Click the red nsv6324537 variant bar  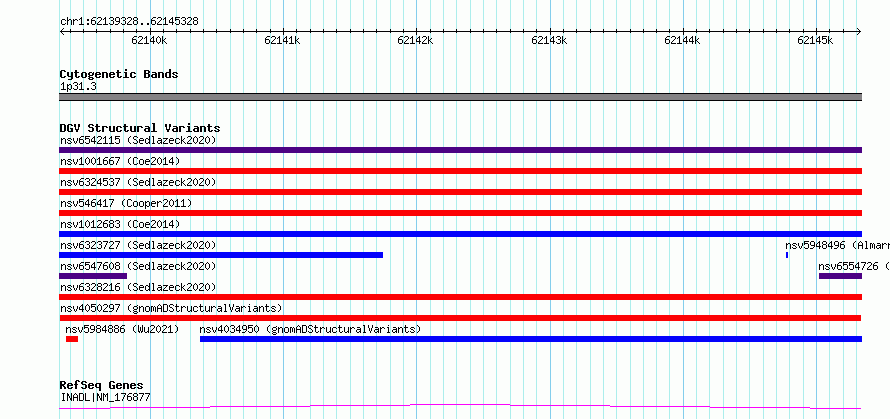460,192
